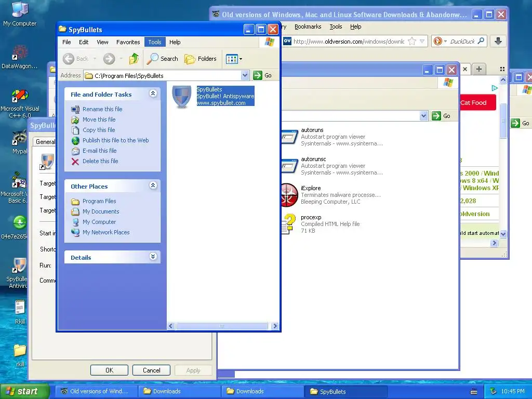
Task: Open the address bar dropdown in SpyBullets
Action: pyautogui.click(x=245, y=75)
